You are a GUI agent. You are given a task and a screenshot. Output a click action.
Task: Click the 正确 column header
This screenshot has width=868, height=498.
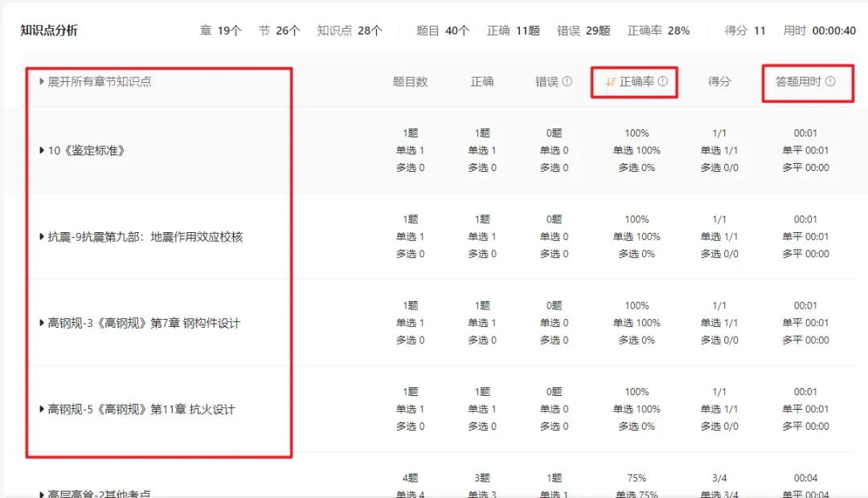(x=481, y=81)
